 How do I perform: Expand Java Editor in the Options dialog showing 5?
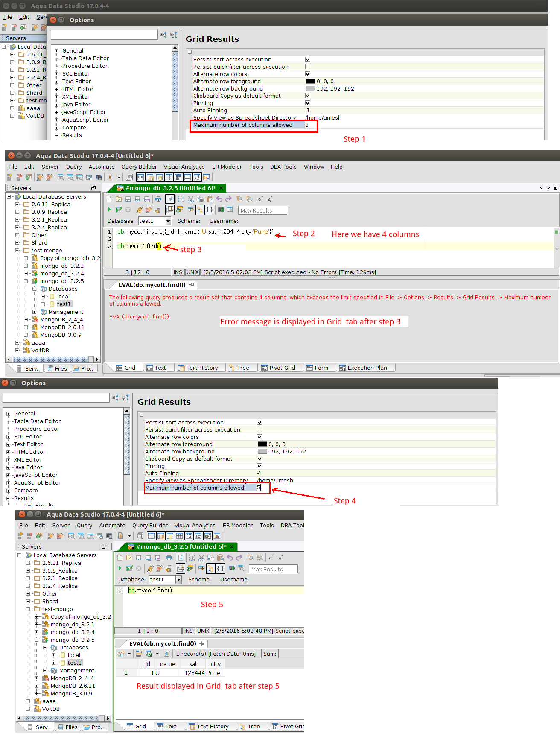tap(9, 467)
